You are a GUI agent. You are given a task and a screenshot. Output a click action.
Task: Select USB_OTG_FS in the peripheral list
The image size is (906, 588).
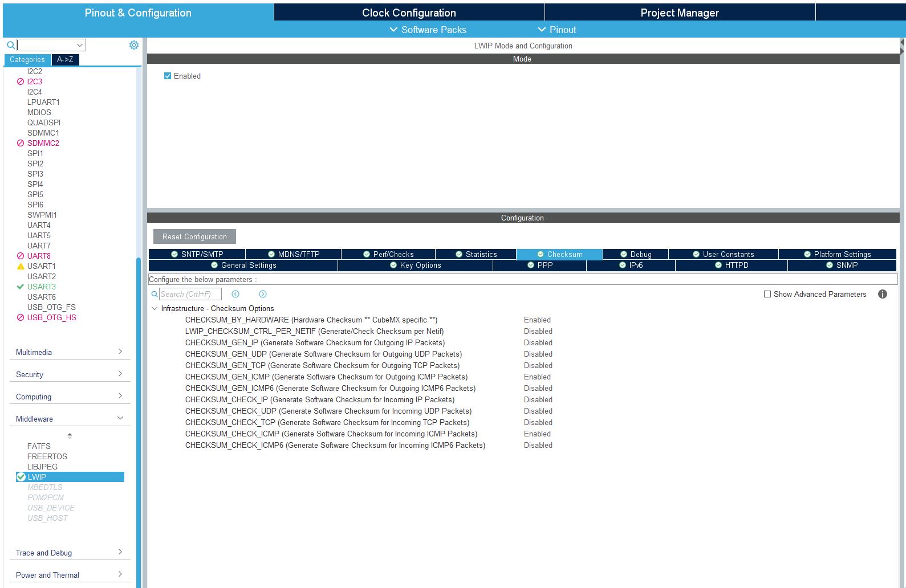pos(51,307)
